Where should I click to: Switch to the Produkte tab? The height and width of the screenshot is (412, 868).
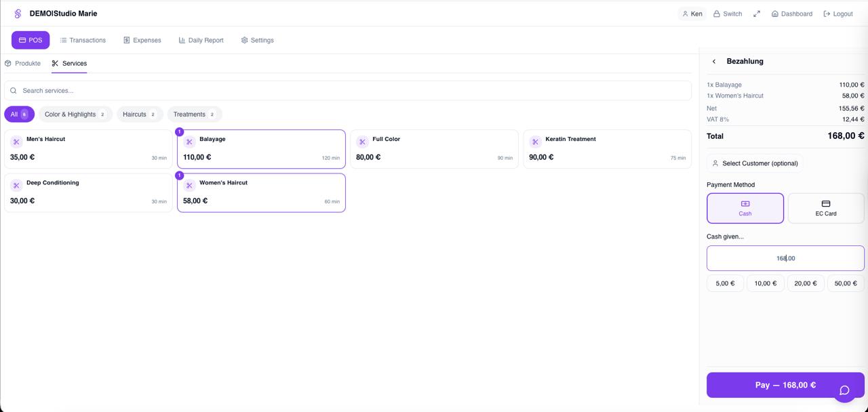click(22, 63)
